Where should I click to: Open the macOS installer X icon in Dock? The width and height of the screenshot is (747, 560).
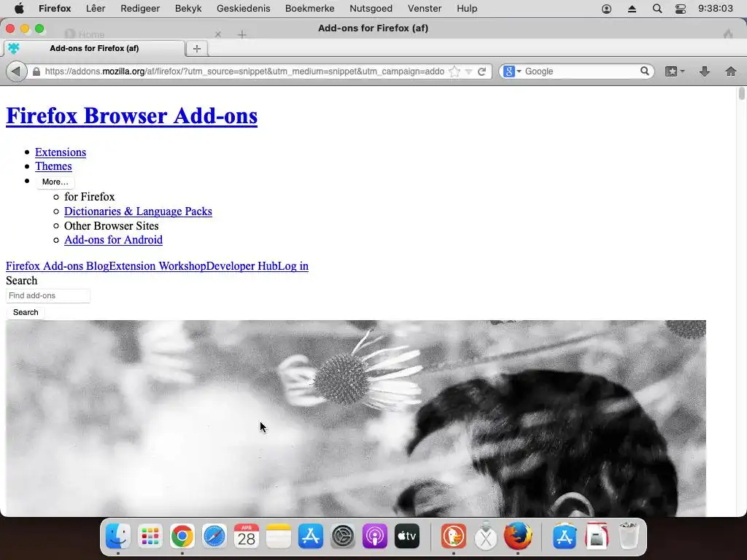[486, 537]
